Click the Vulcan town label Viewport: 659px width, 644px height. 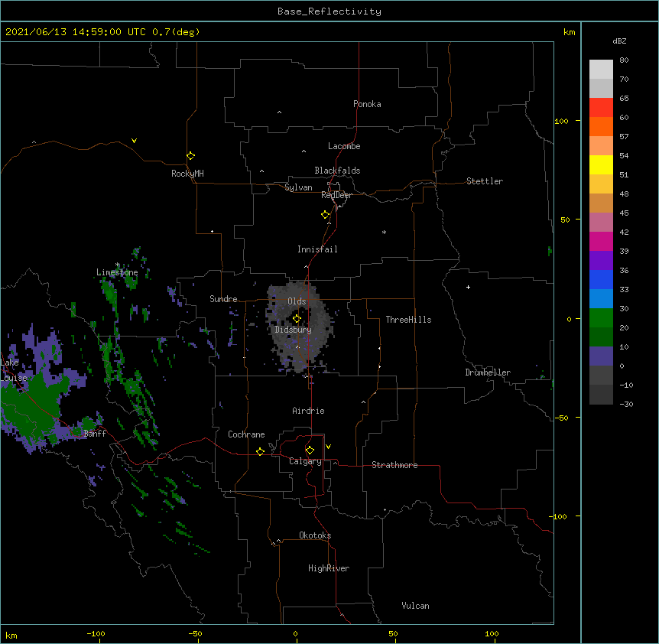pyautogui.click(x=415, y=606)
